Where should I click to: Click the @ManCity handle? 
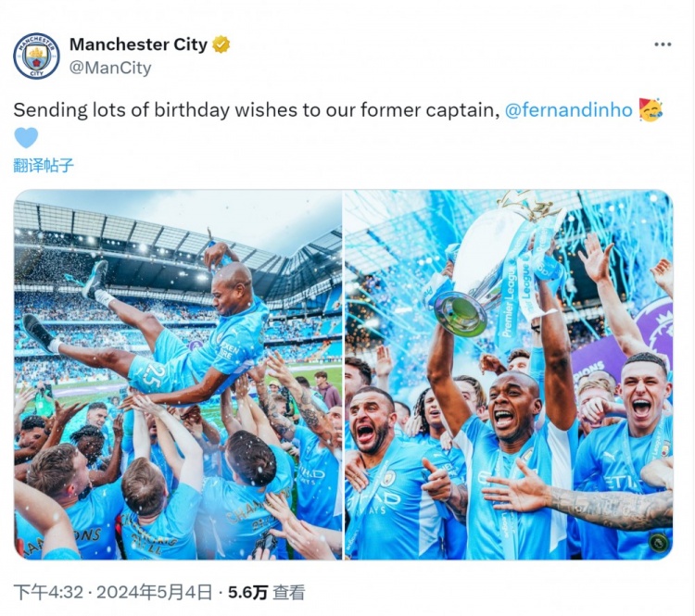(110, 68)
